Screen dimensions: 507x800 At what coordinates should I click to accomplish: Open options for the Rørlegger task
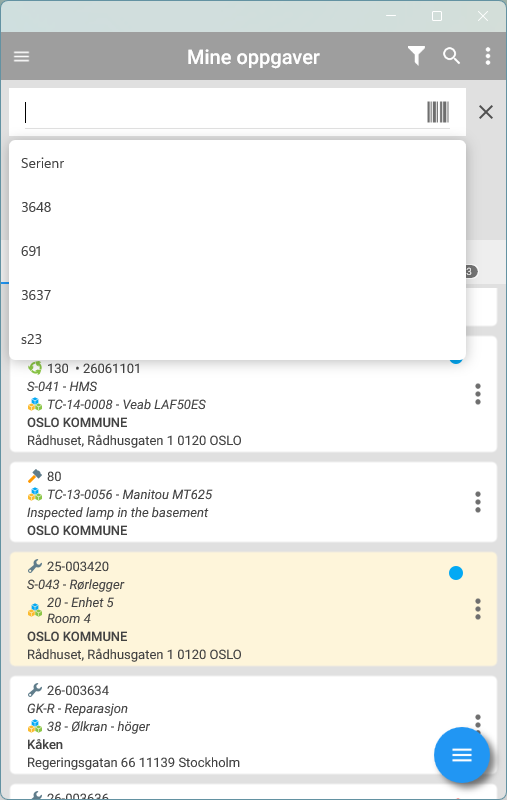click(477, 609)
